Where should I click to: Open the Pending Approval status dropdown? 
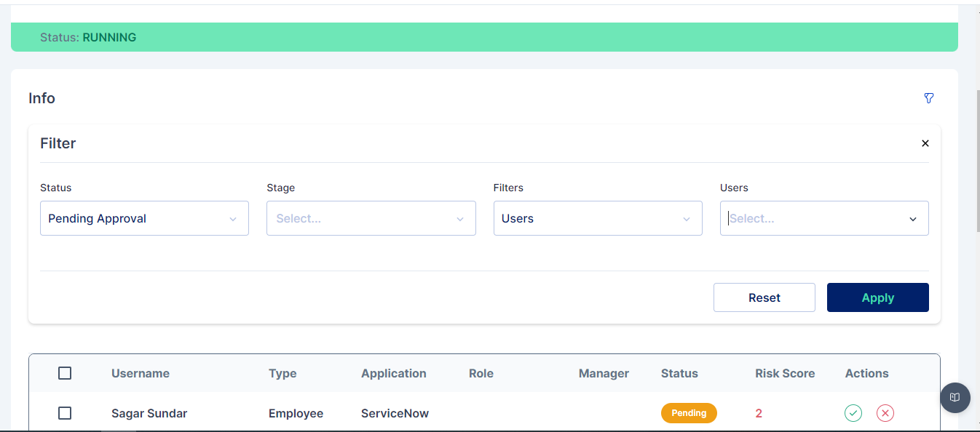[x=135, y=218]
